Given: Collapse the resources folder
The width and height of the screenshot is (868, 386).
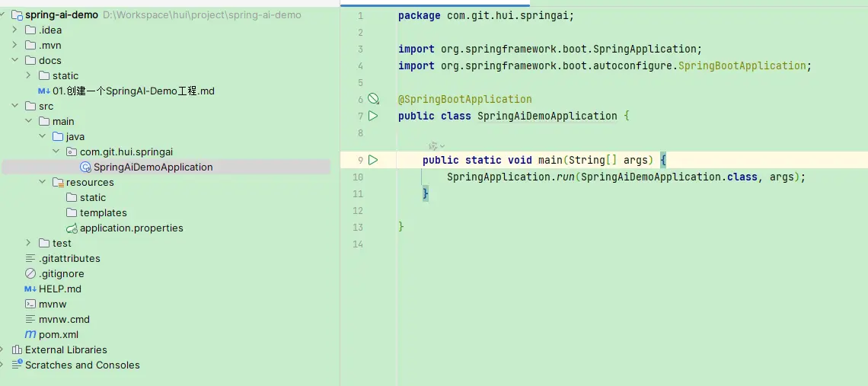Looking at the screenshot, I should 43,182.
